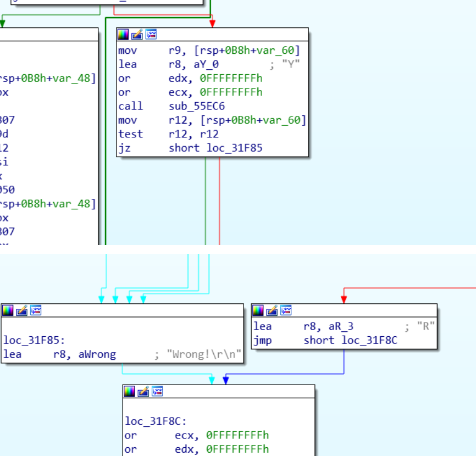476x456 pixels.
Task: Open node color picker on loc_31F85 block
Action: click(x=8, y=310)
